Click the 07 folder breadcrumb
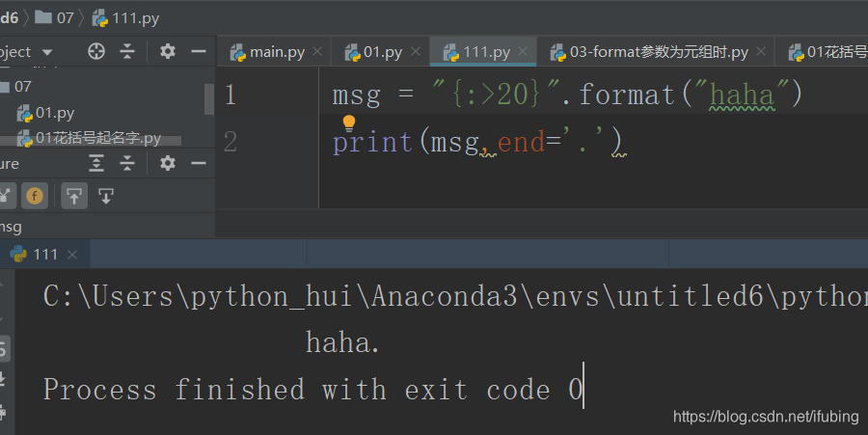Image resolution: width=868 pixels, height=435 pixels. click(54, 17)
